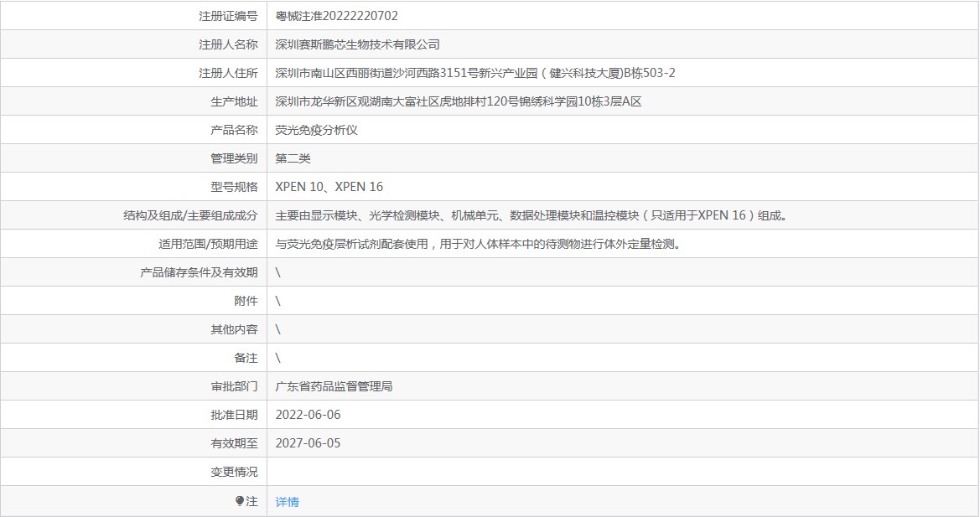Image resolution: width=980 pixels, height=517 pixels.
Task: Select product name 荧光免疫分析仪
Action: [x=316, y=130]
